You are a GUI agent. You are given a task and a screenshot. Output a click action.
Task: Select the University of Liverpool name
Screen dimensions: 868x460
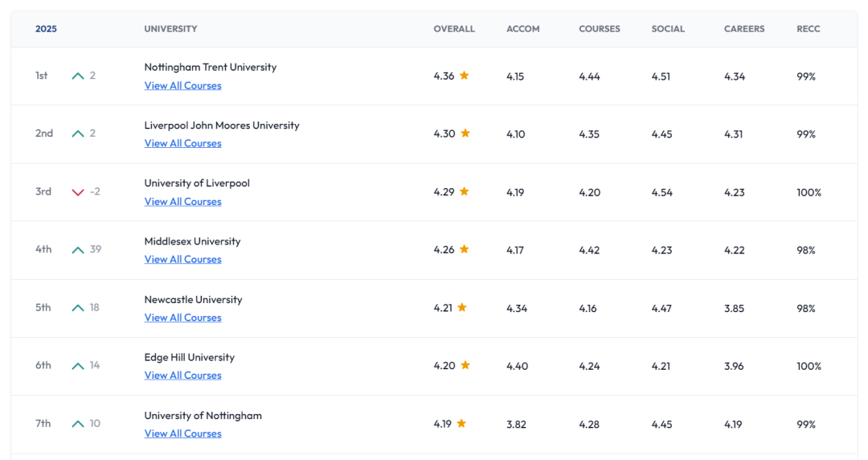[x=197, y=183]
